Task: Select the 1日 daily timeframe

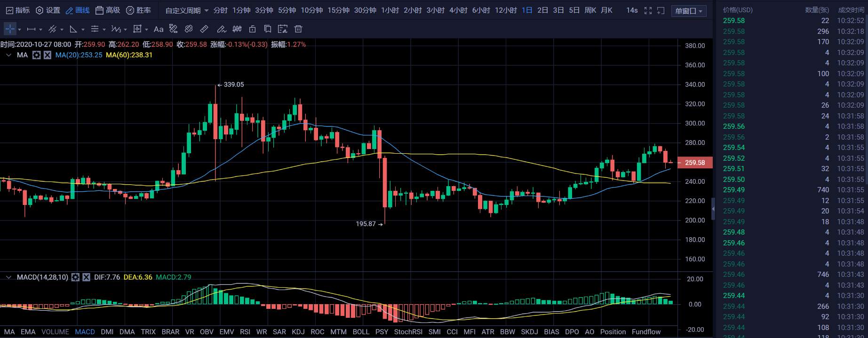Action: pos(527,10)
